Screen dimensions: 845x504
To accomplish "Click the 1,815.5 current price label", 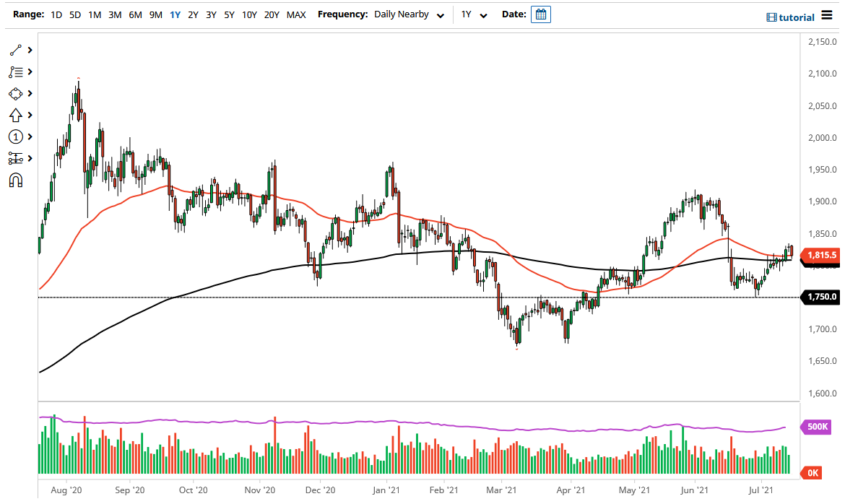I will click(x=821, y=255).
